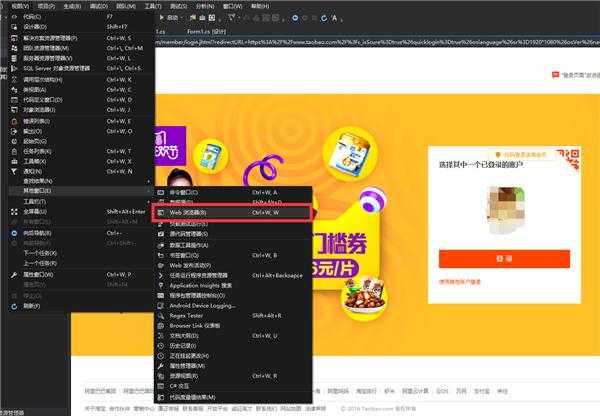
Task: Open the 项目(P) menu in menu bar
Action: 46,6
